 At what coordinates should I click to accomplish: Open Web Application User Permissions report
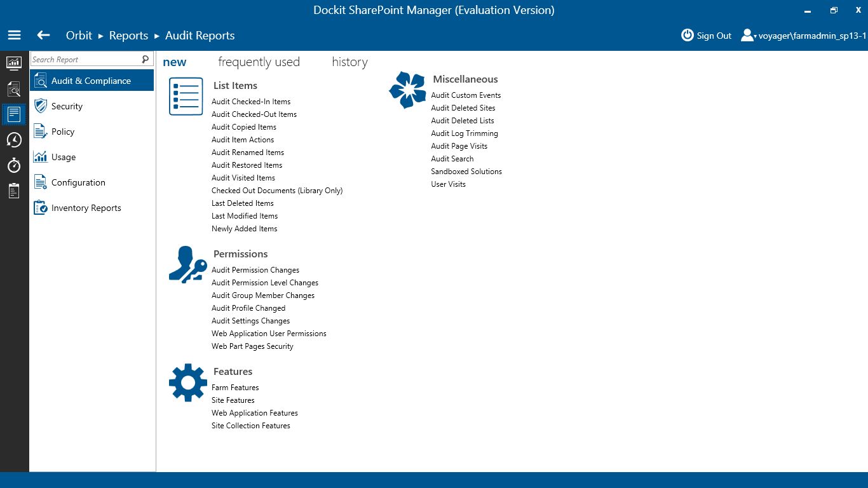click(x=269, y=334)
